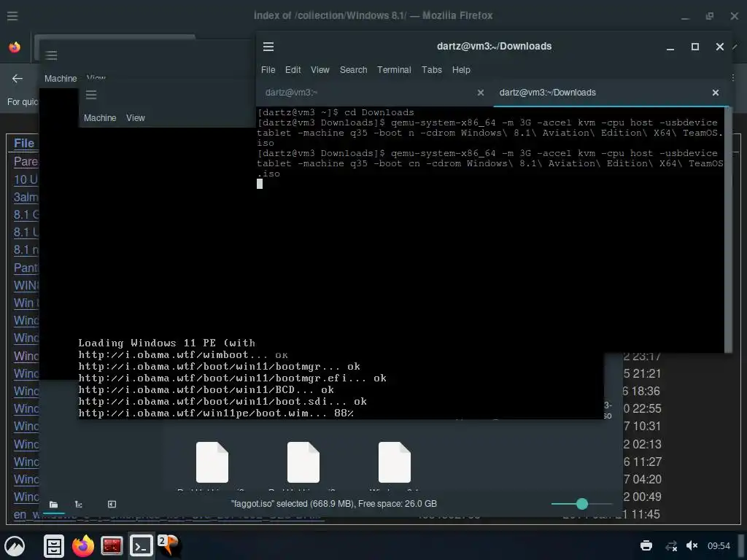Open the hamburger menu of the front QEMU window
This screenshot has width=747, height=560.
(91, 95)
